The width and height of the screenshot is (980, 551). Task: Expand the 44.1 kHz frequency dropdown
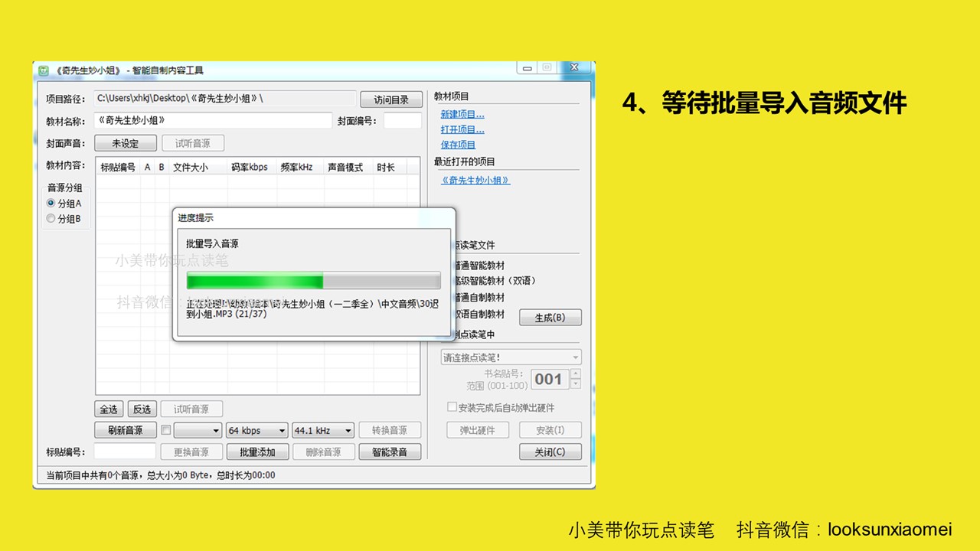(323, 430)
